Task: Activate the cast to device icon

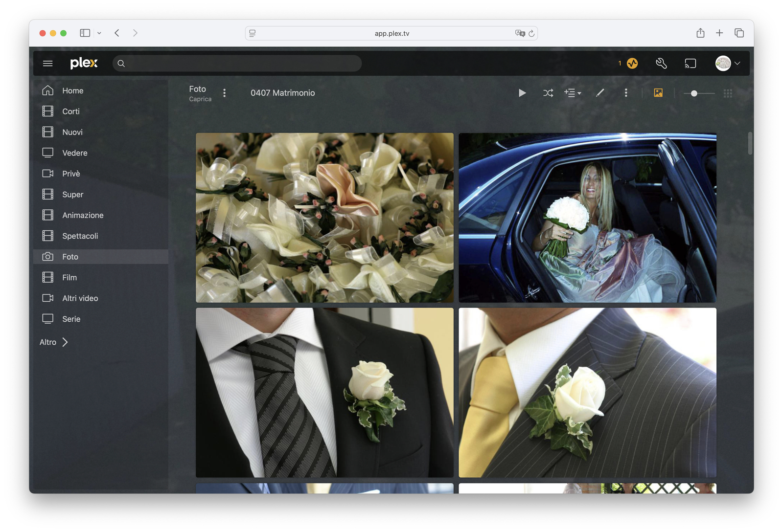Action: tap(691, 63)
